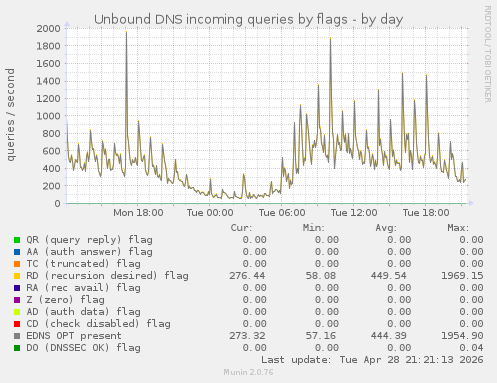Click the 'Tue 06:00' x-axis label
Screen dimensions: 497x383
point(282,213)
